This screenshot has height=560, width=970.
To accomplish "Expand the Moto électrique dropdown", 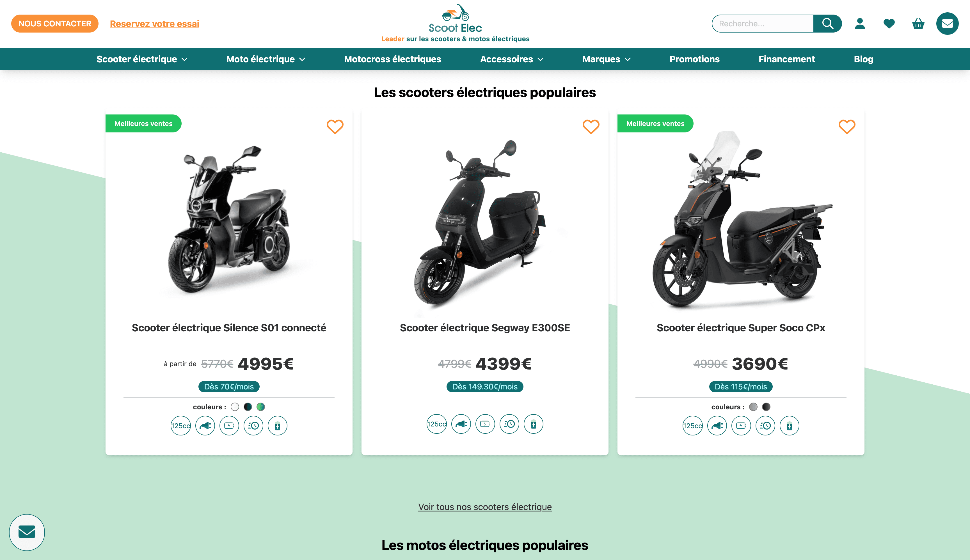I will (266, 59).
